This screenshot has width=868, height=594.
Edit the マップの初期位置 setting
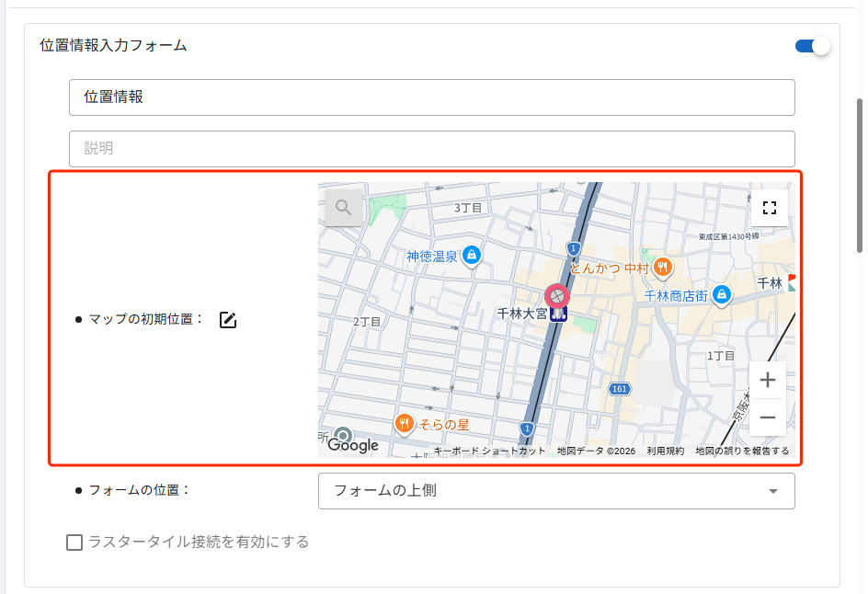pos(228,320)
